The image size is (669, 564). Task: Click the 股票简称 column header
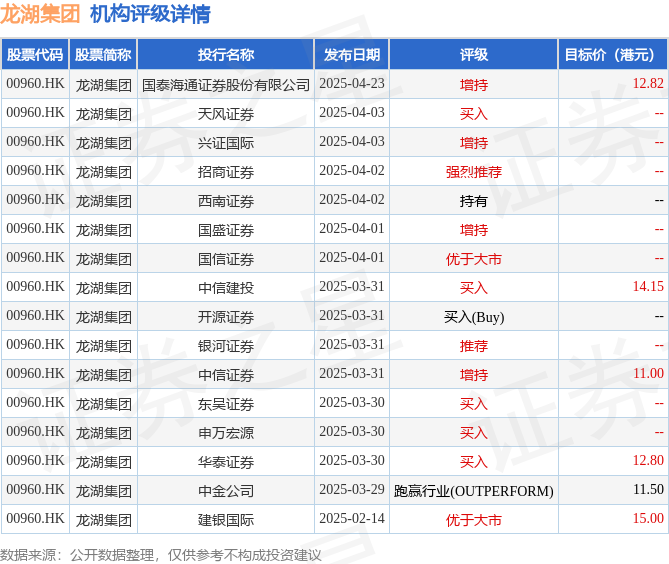(103, 55)
